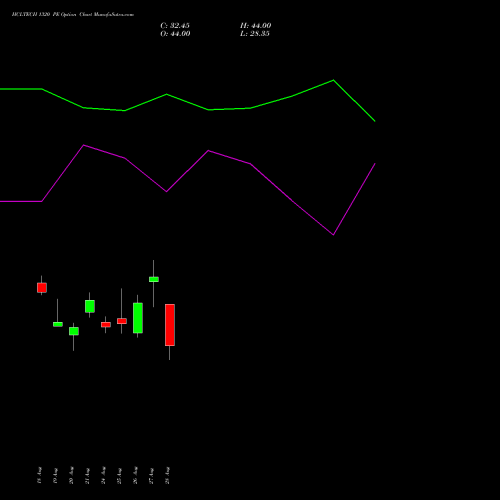
Task: Select the small red candlestick for 24 Aug
Action: click(x=106, y=324)
